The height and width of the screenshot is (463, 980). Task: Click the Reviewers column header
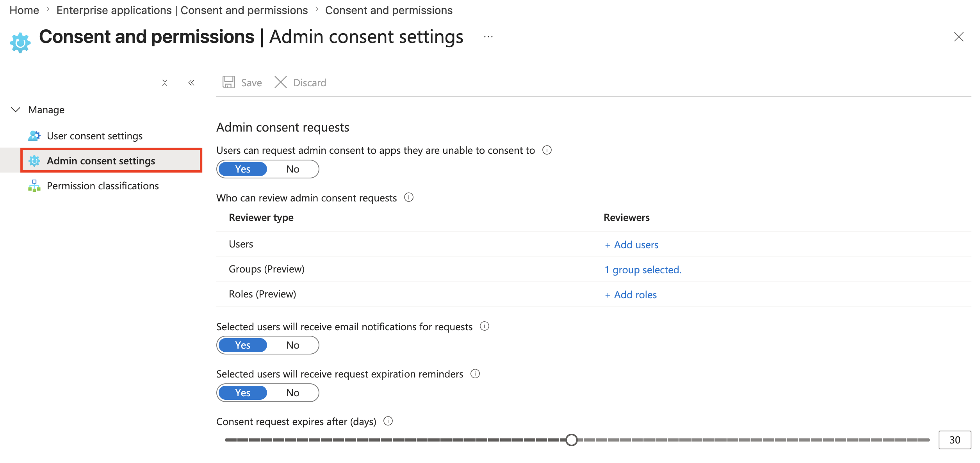pyautogui.click(x=627, y=217)
